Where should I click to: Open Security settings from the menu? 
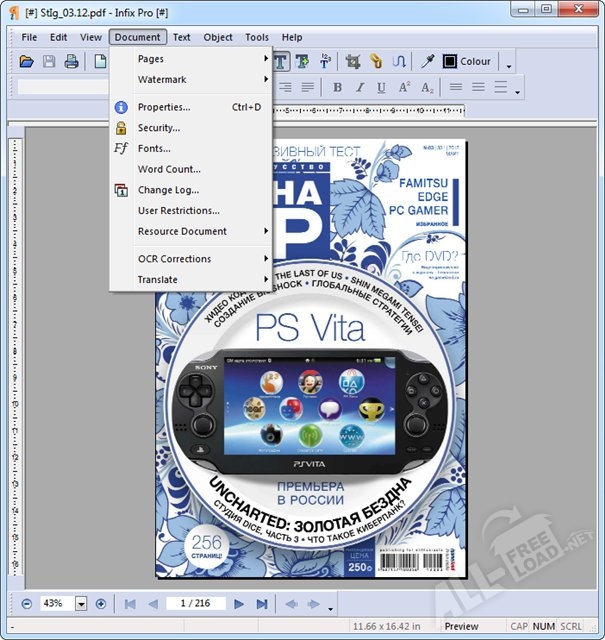159,128
